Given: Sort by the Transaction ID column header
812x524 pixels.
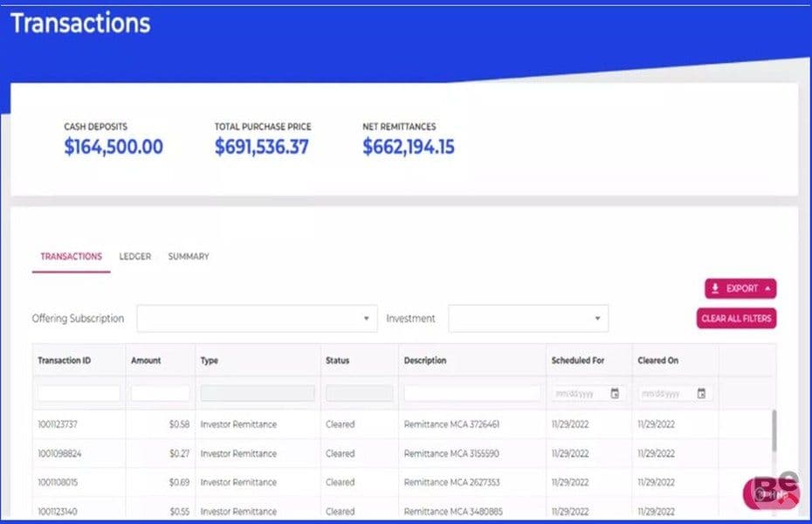Looking at the screenshot, I should coord(65,361).
